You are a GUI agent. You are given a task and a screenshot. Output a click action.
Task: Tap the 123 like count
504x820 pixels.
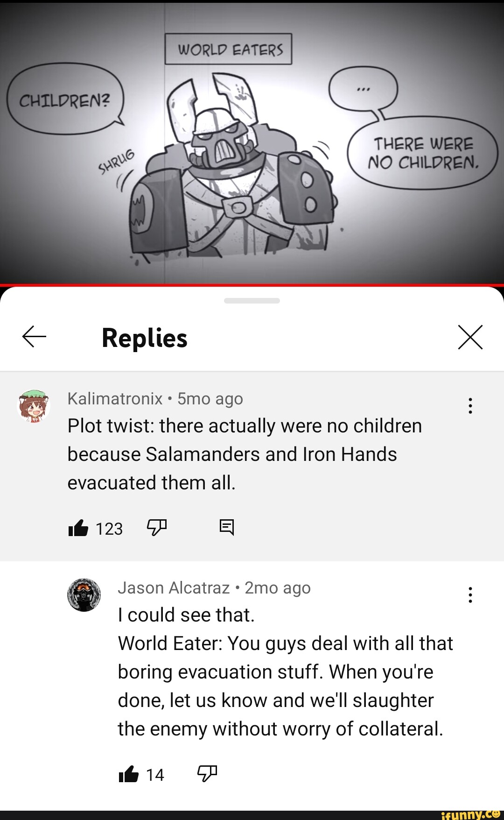(109, 529)
